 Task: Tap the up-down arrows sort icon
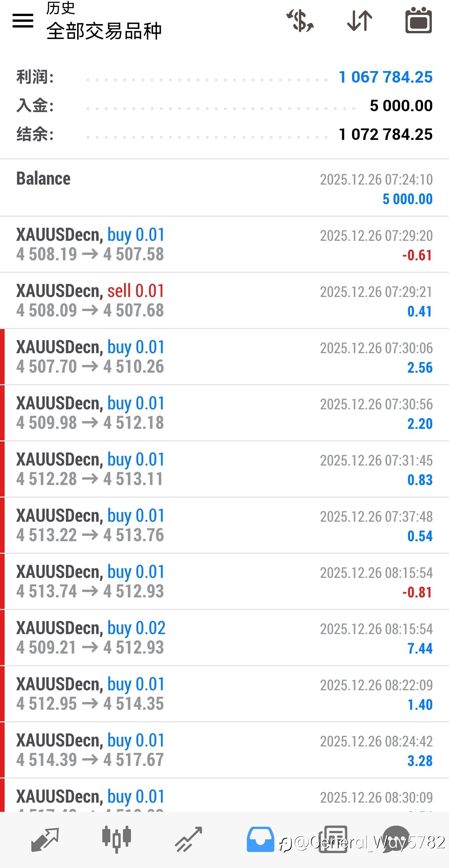click(x=360, y=21)
